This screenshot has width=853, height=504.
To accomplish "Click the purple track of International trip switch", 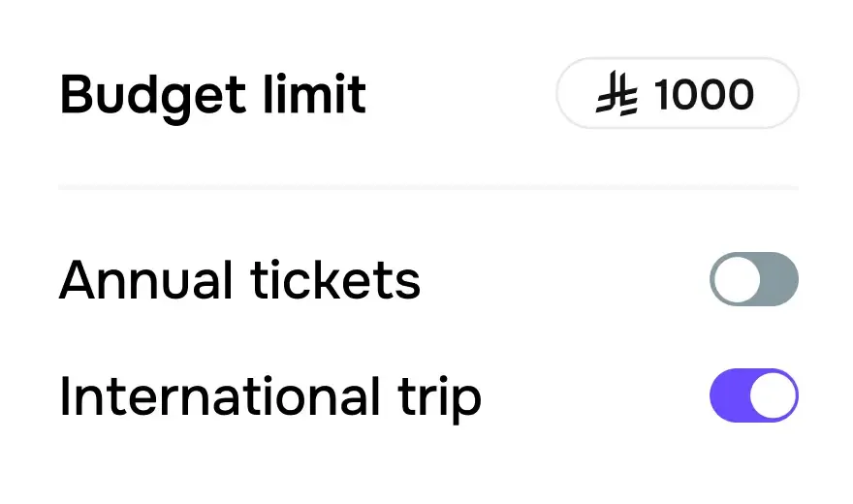I will click(729, 395).
